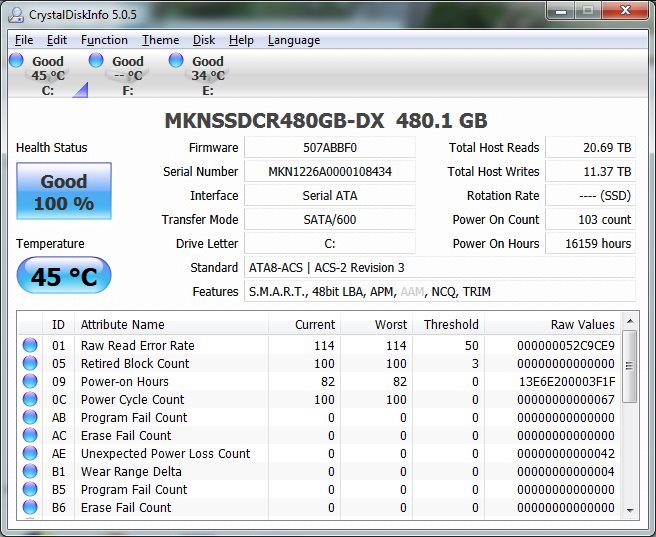Click the Drive Letter field C:
Screen dimensions: 656x537
[x=330, y=243]
